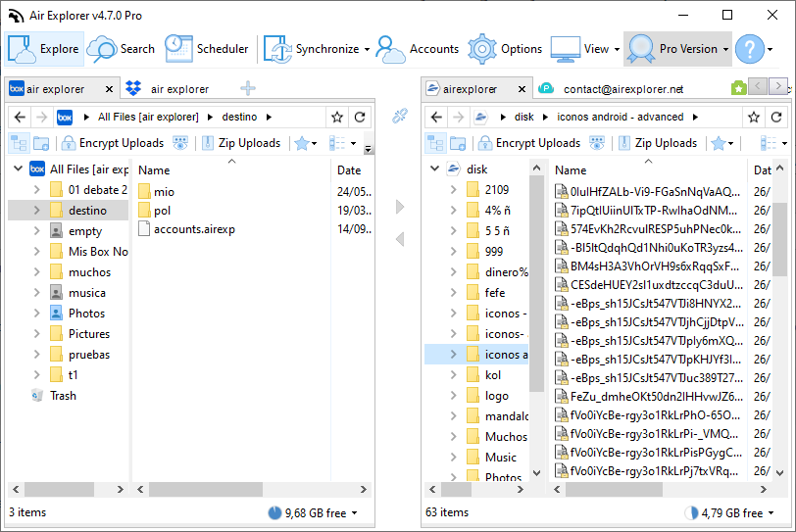Close the 'airexplorer' right pane tab
Image resolution: width=796 pixels, height=532 pixels.
click(522, 89)
